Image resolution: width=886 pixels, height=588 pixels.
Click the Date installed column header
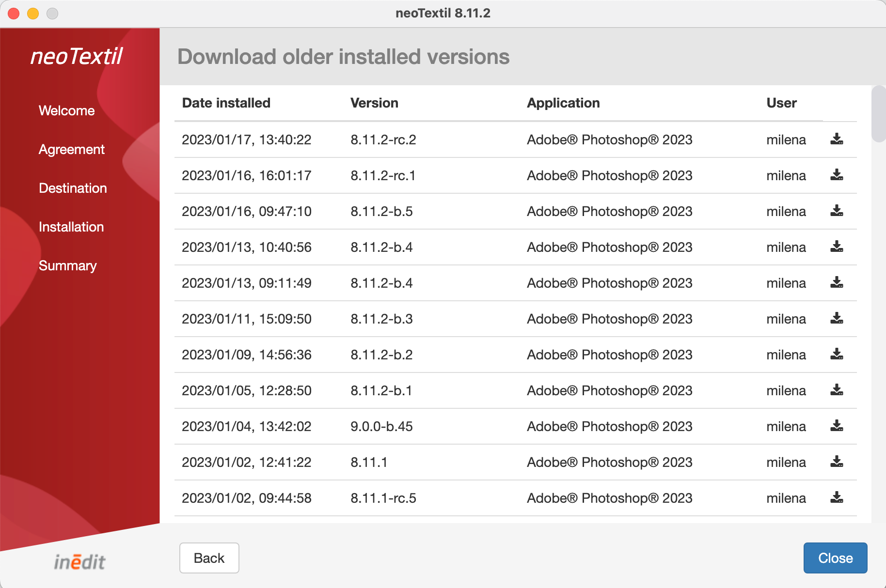(x=226, y=103)
